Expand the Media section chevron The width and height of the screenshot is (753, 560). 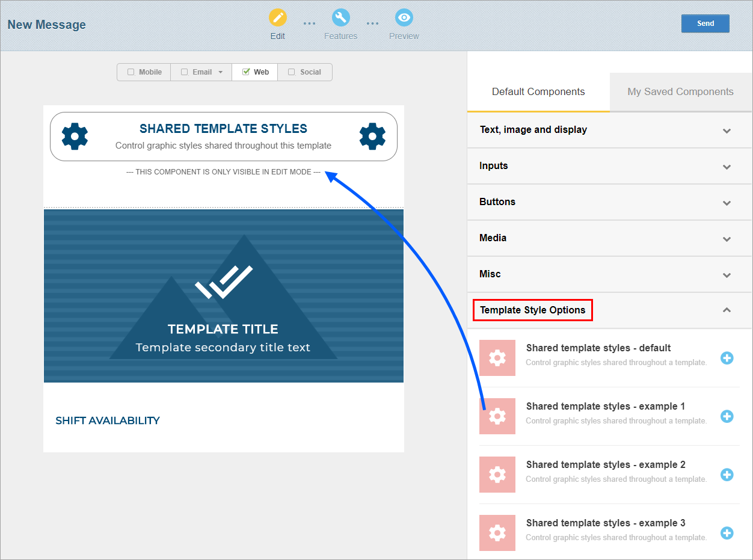click(x=727, y=239)
